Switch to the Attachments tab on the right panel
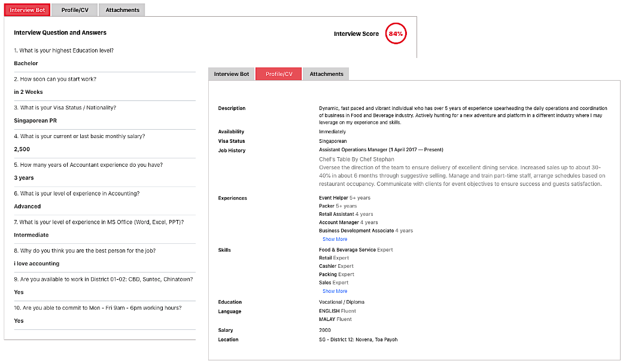This screenshot has height=364, width=623. coord(326,74)
